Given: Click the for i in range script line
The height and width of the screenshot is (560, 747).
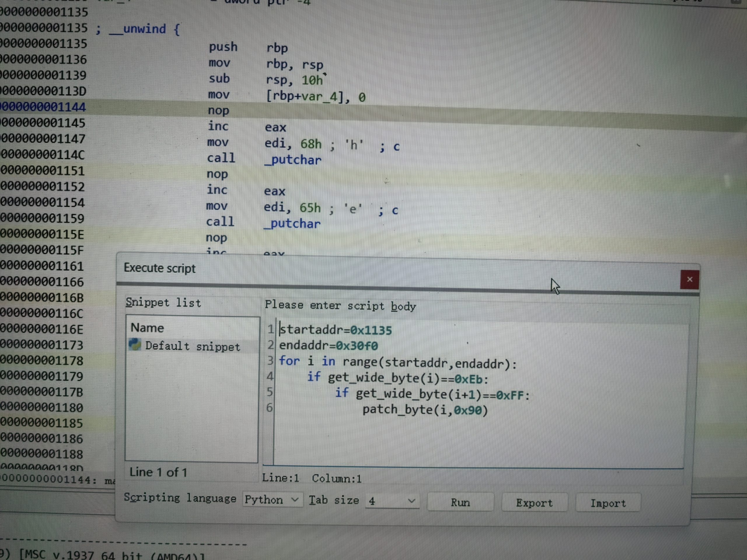Looking at the screenshot, I should tap(397, 362).
